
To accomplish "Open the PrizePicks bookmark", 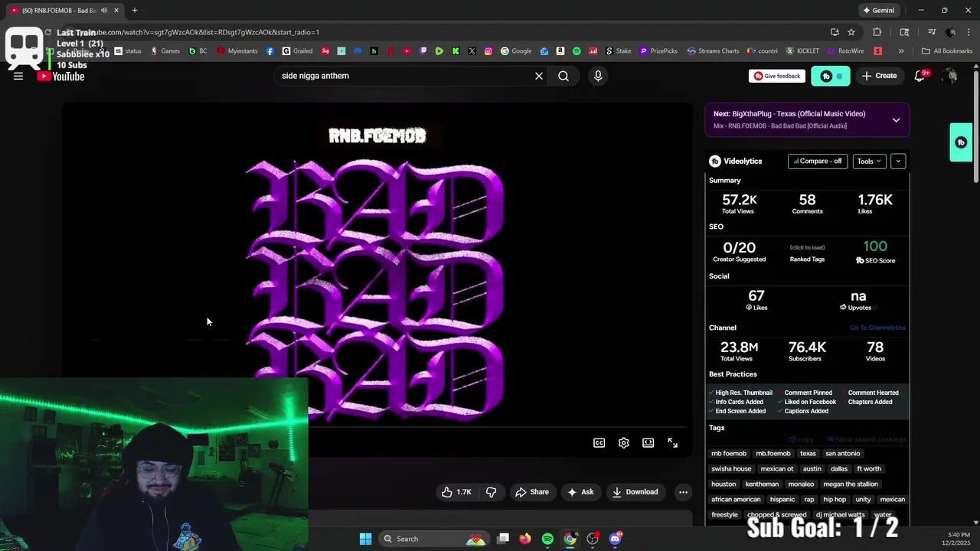I will tap(658, 51).
